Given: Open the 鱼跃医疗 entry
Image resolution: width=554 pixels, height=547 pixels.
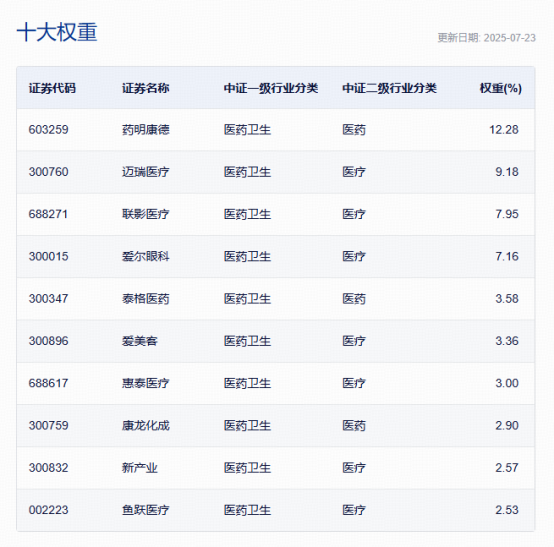Looking at the screenshot, I should coord(146,510).
